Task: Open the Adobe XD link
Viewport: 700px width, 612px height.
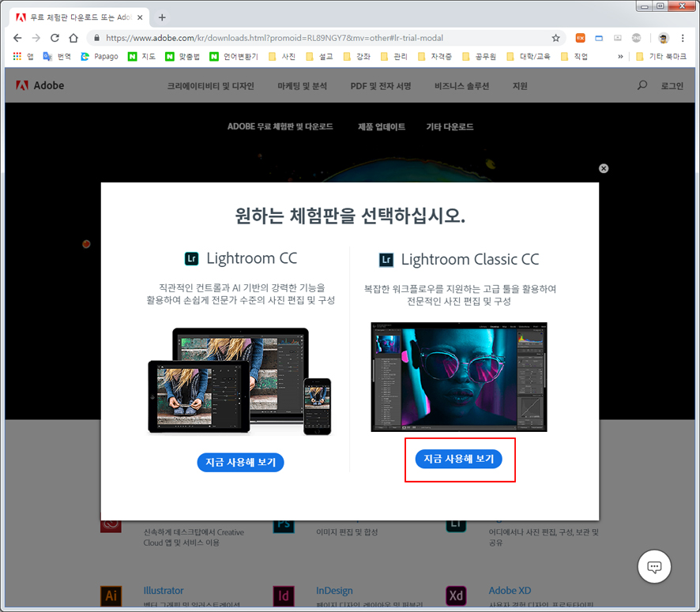Action: pyautogui.click(x=510, y=591)
